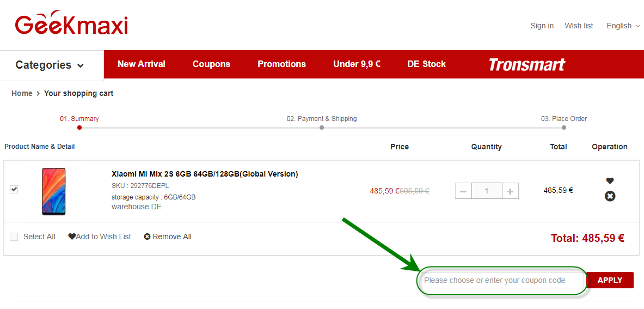Open the English language dropdown
The width and height of the screenshot is (644, 309).
tap(623, 26)
